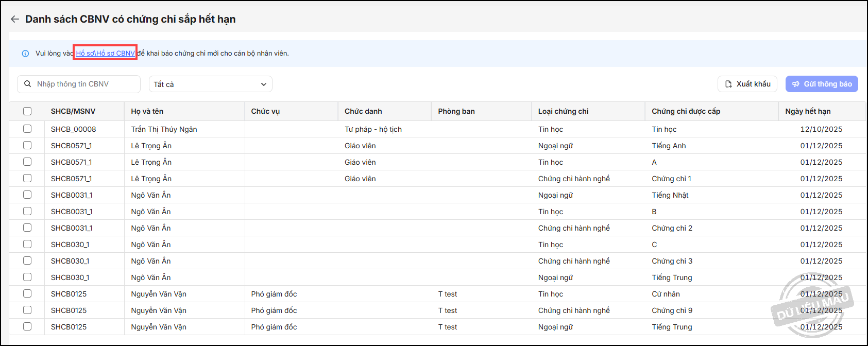Select the Nguyễn Văn Vận Cử nhân row checkbox
The height and width of the screenshot is (348, 868).
(x=27, y=294)
